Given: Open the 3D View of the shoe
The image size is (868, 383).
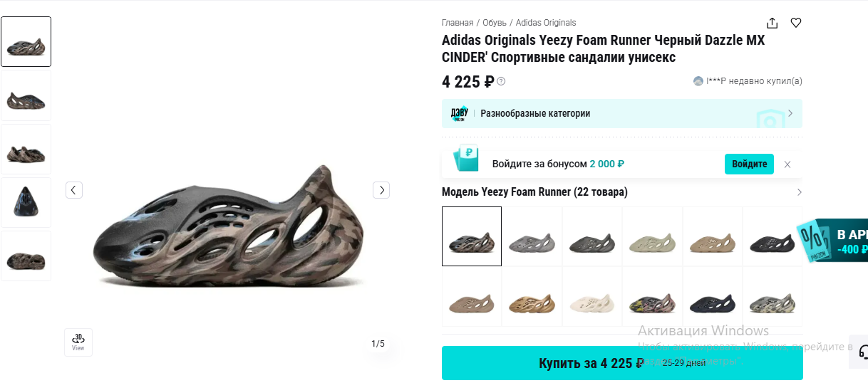Looking at the screenshot, I should (x=78, y=342).
